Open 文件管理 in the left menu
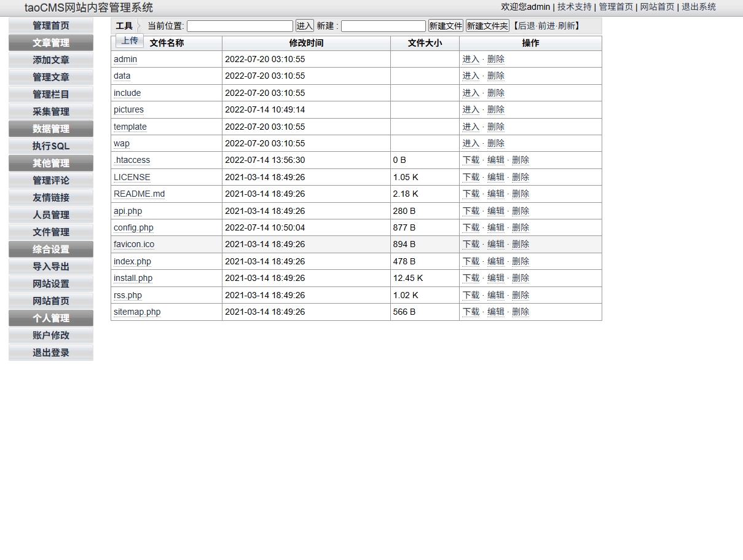 click(x=51, y=232)
